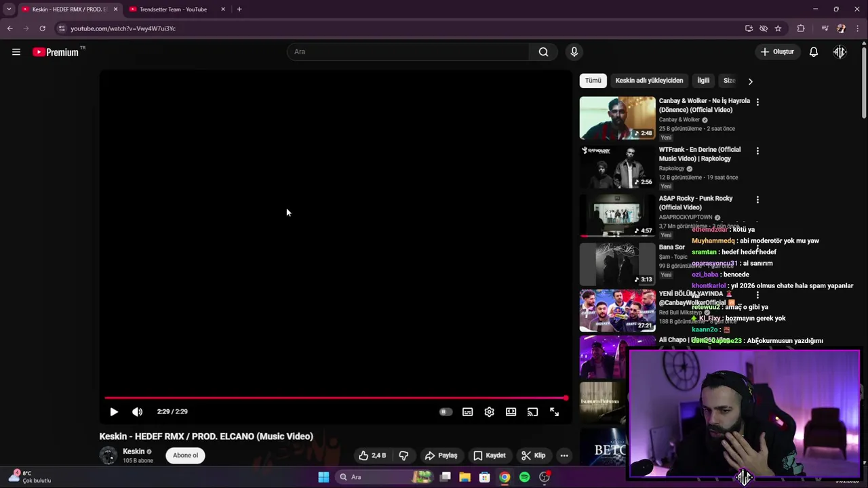Seek on the red video progress bar
This screenshot has height=488, width=868.
coord(336,398)
